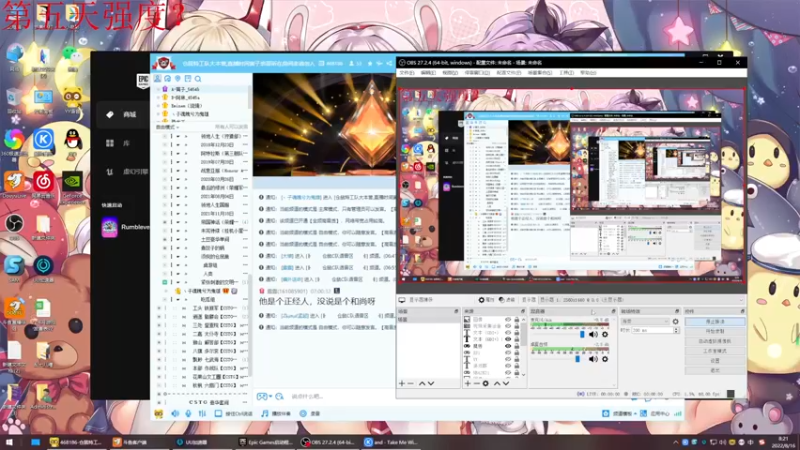Viewport: 800px width, 450px height.
Task: Open transition properties gear next to 淡出
Action: coord(676,321)
